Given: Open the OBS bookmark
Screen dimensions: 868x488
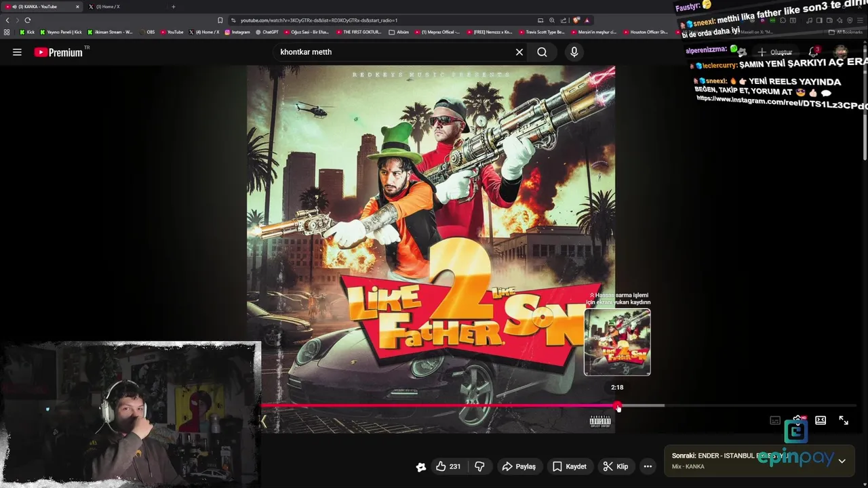Looking at the screenshot, I should tap(146, 32).
